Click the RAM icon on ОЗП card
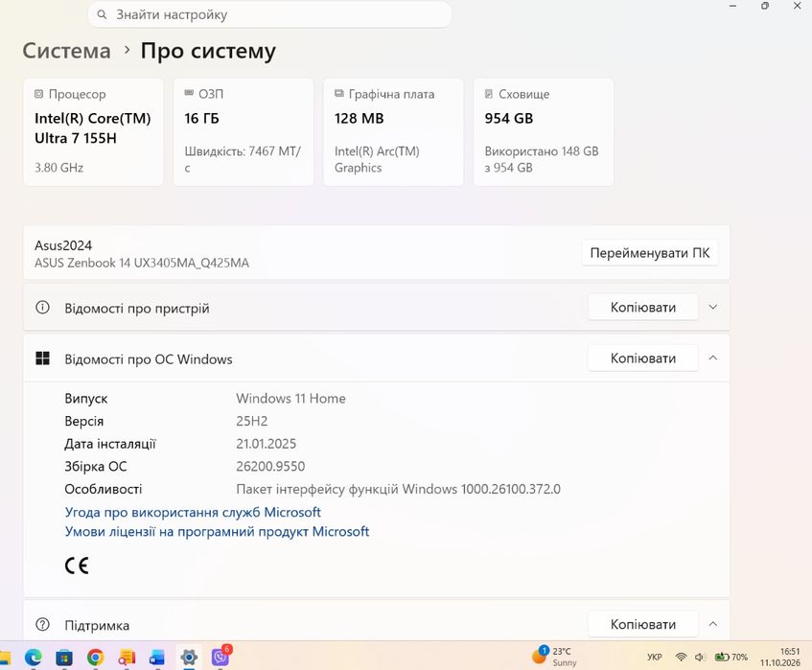The height and width of the screenshot is (670, 812). coord(189,93)
